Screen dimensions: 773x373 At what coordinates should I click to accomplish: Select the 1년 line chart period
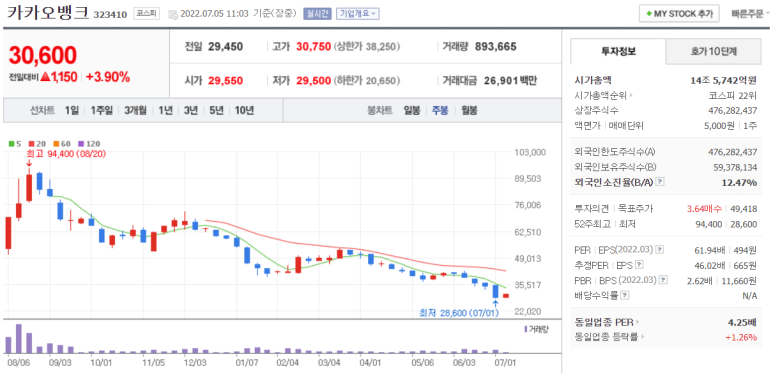tap(165, 110)
